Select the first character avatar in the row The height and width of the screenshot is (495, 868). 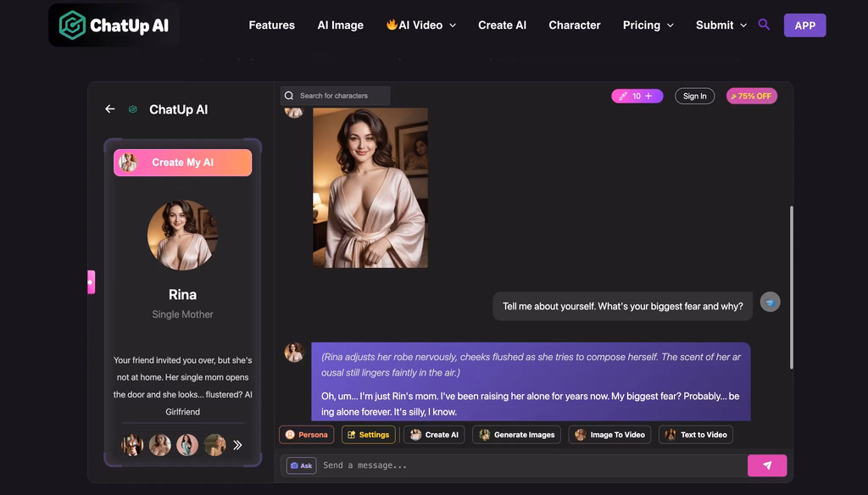coord(132,445)
